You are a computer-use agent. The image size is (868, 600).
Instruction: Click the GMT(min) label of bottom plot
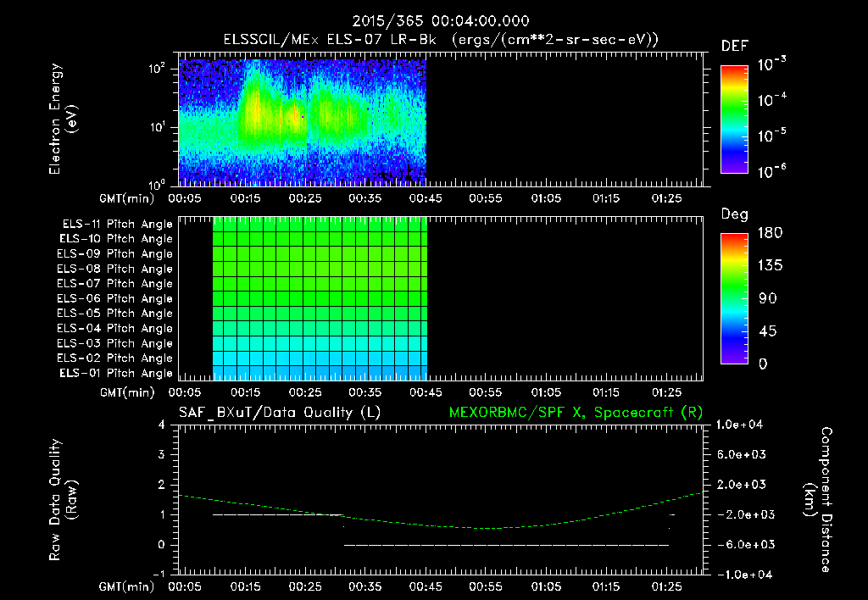point(126,586)
